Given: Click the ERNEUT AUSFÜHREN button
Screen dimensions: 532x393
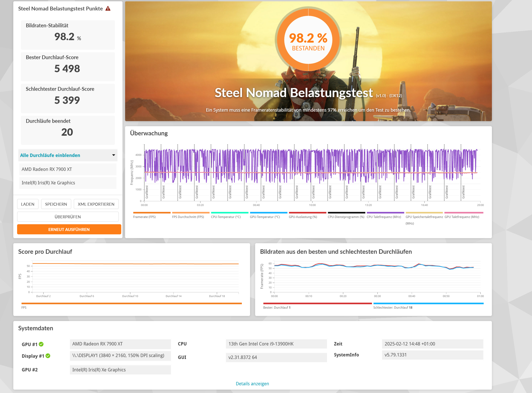Looking at the screenshot, I should (x=69, y=229).
